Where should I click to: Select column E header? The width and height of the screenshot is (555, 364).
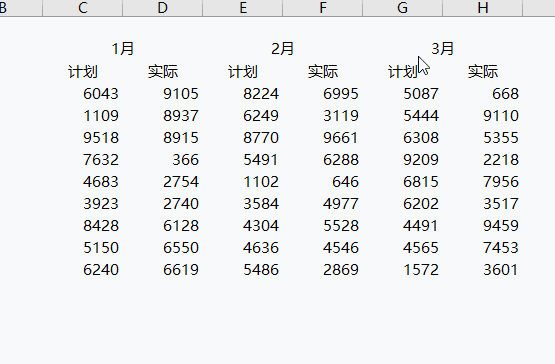pos(242,8)
